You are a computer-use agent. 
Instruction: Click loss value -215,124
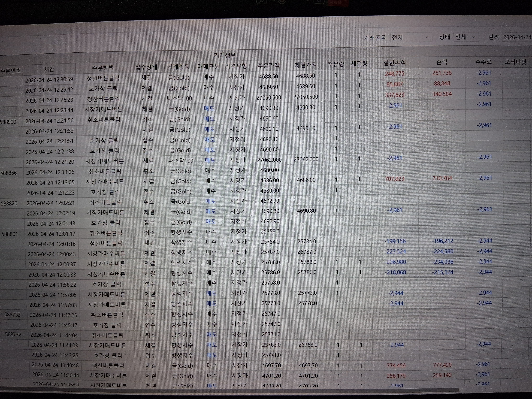(x=443, y=272)
